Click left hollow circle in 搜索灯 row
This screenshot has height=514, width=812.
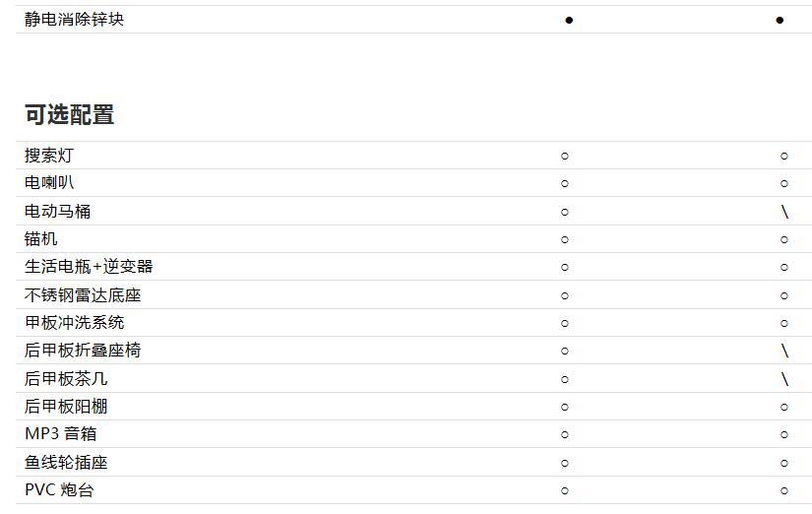[565, 156]
